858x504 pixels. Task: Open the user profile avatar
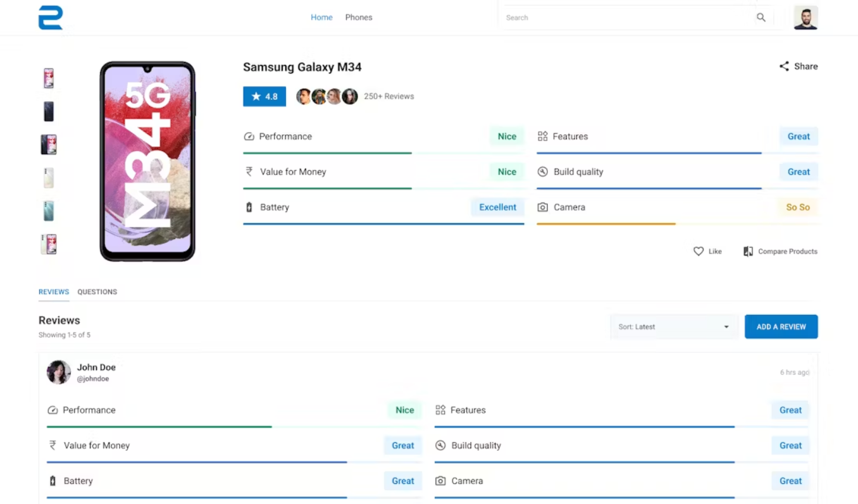click(x=805, y=18)
